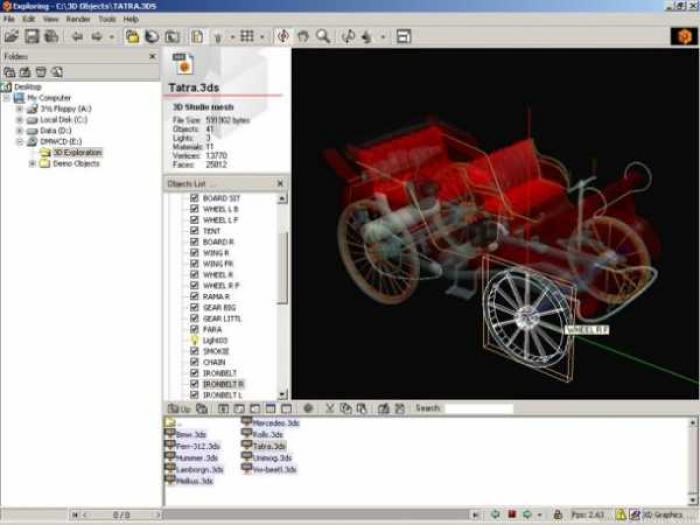
Task: Open the Tools menu
Action: pos(107,19)
